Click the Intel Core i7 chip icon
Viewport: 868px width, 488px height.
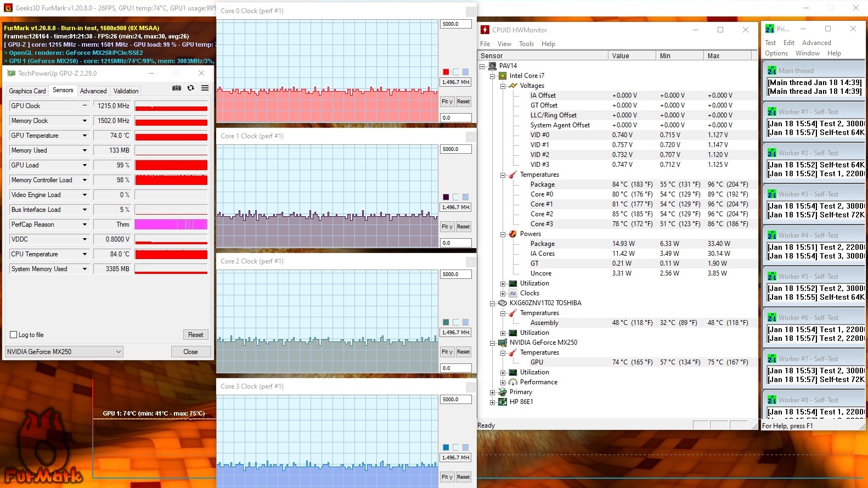coord(503,76)
